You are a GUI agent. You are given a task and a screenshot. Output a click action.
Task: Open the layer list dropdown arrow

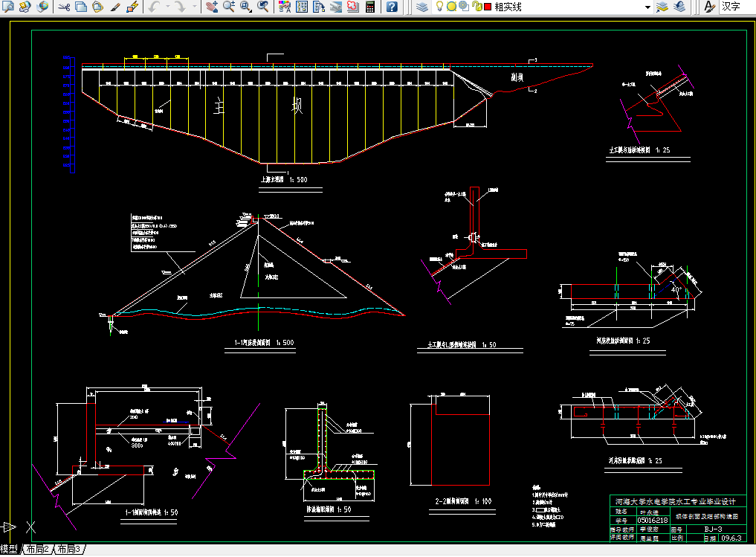[647, 7]
